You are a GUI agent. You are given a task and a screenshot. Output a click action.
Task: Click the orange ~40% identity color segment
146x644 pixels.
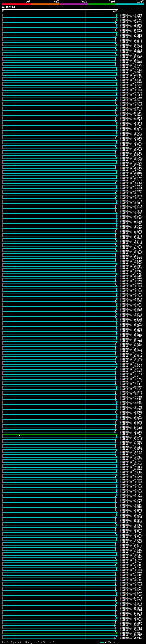pyautogui.click(x=45, y=4)
